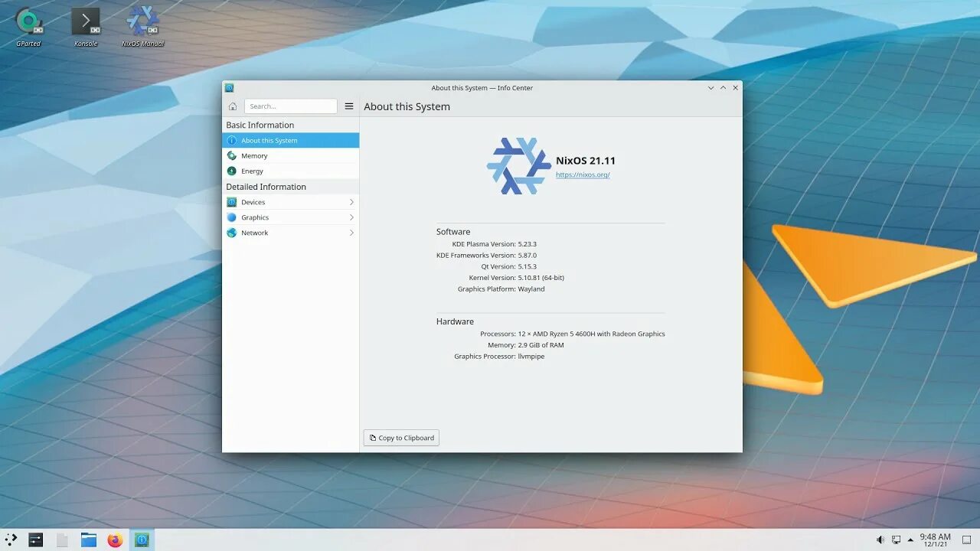Click the 2.9 GiB of RAM value
Viewport: 980px width, 551px height.
[541, 345]
